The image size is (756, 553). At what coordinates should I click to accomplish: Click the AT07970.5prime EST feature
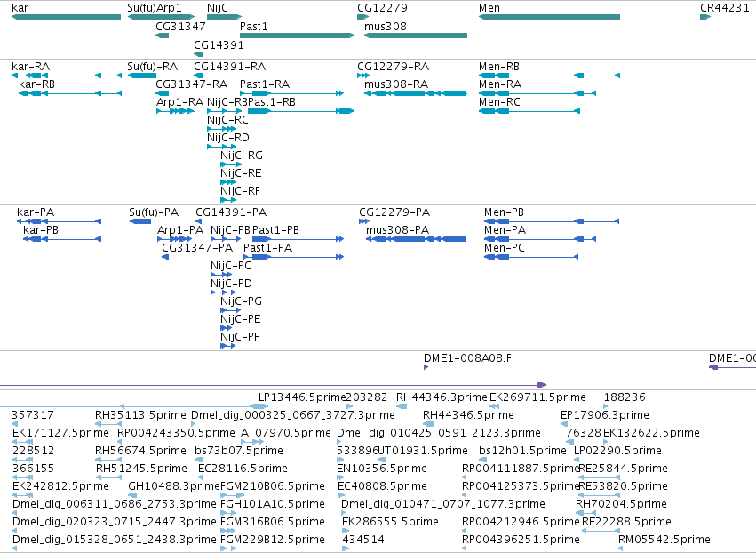[x=252, y=442]
